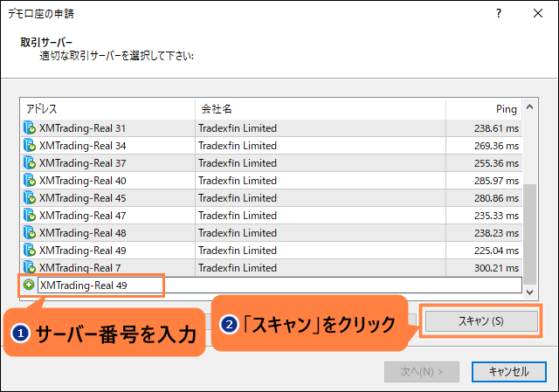
Task: Click ping value 269.36 ms
Action: click(x=496, y=146)
